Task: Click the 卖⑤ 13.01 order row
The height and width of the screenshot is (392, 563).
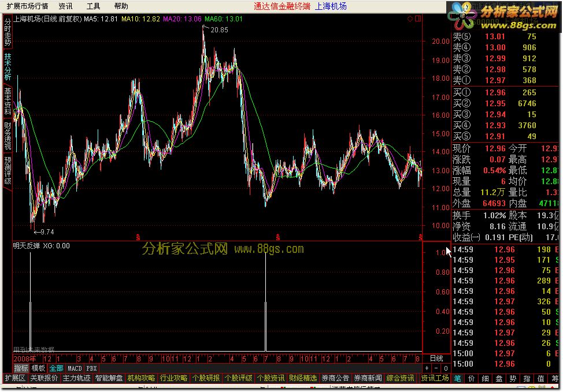Action: tap(505, 36)
